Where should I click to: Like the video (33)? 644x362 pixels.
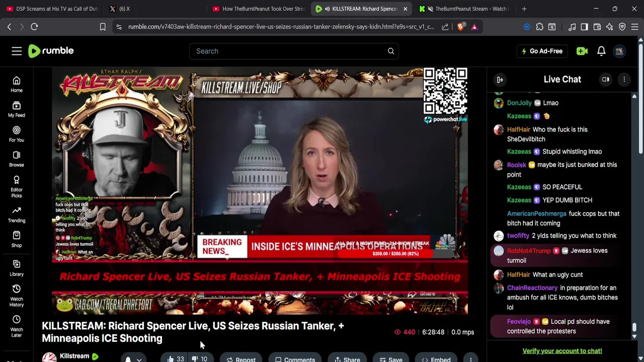[x=175, y=359]
